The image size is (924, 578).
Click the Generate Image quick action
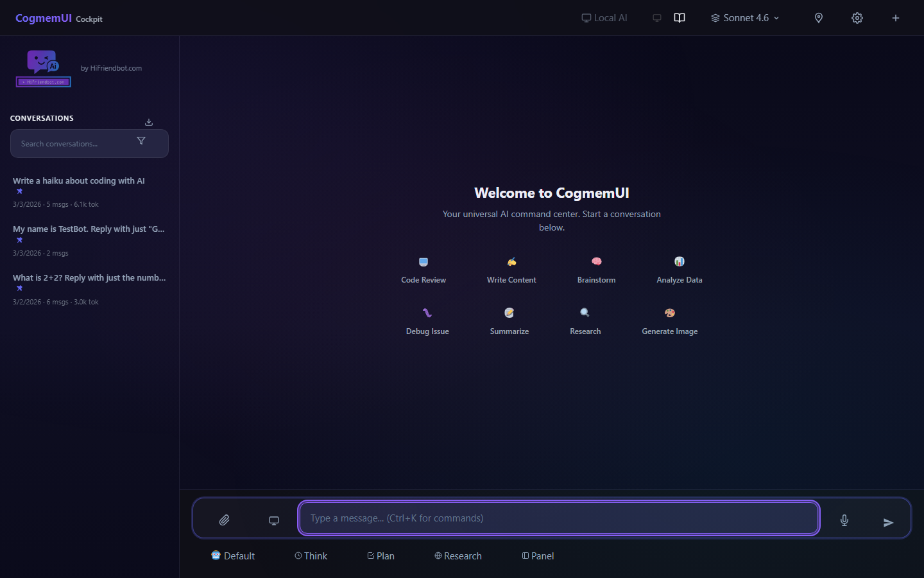point(670,322)
